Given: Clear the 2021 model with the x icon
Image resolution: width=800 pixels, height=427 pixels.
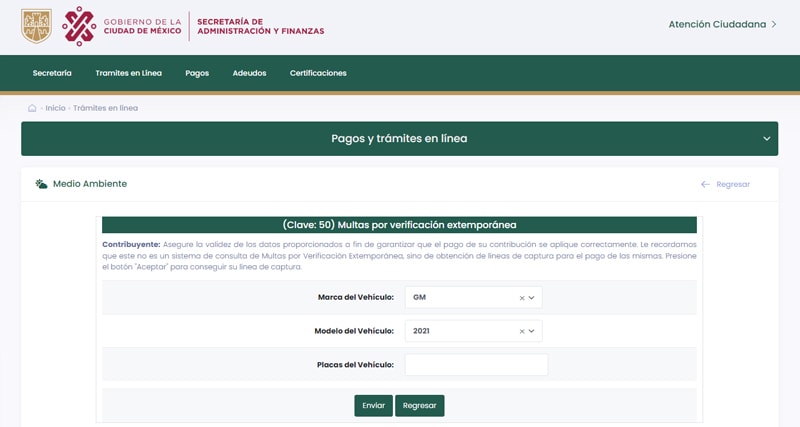Looking at the screenshot, I should point(522,331).
